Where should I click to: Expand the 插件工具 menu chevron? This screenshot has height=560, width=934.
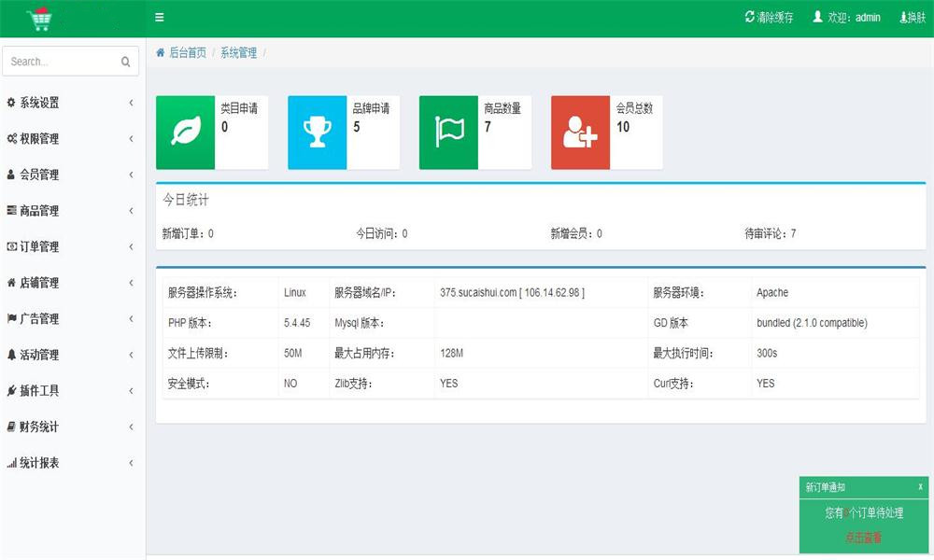tap(131, 390)
